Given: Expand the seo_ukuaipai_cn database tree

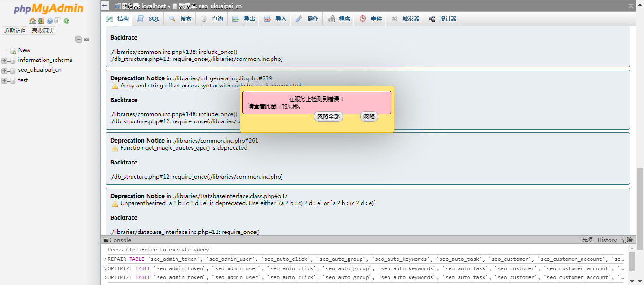Looking at the screenshot, I should coord(5,70).
